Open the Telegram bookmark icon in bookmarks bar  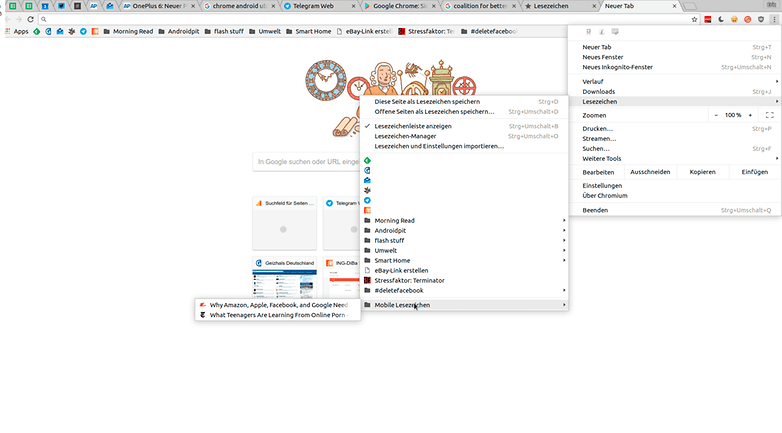pyautogui.click(x=83, y=31)
